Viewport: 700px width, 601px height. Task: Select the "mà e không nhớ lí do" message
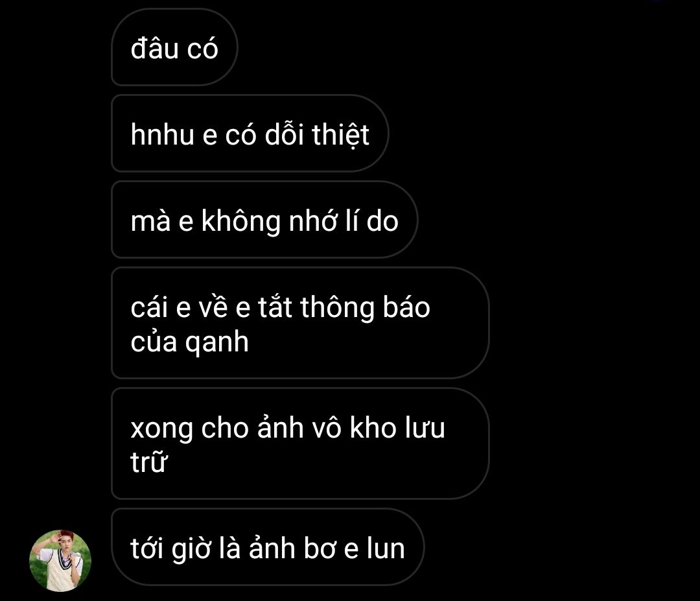coord(264,219)
